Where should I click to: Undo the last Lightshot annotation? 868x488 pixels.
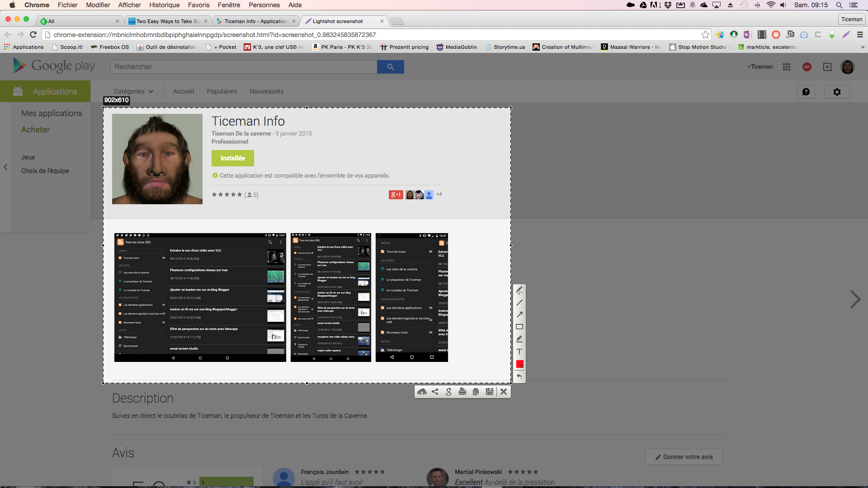point(519,376)
